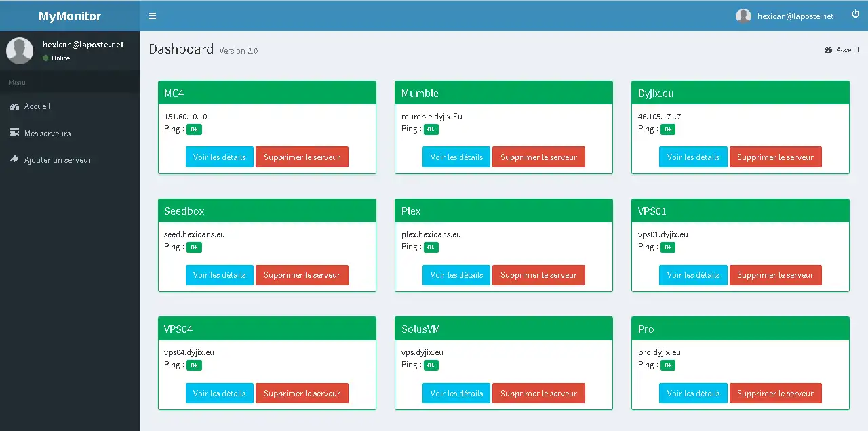Click the Mumble card header
This screenshot has width=868, height=431.
504,93
